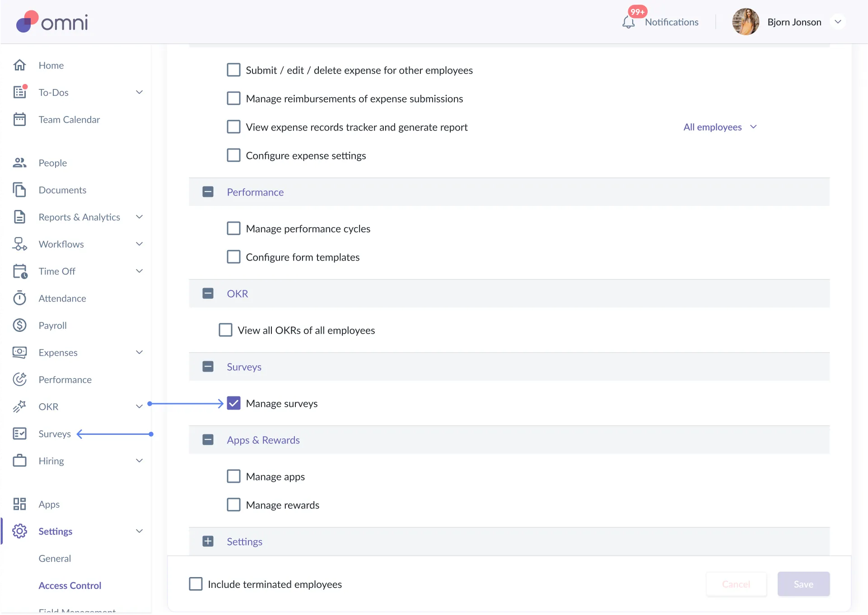Open the Attendance stopwatch icon
This screenshot has height=615, width=868.
[19, 298]
